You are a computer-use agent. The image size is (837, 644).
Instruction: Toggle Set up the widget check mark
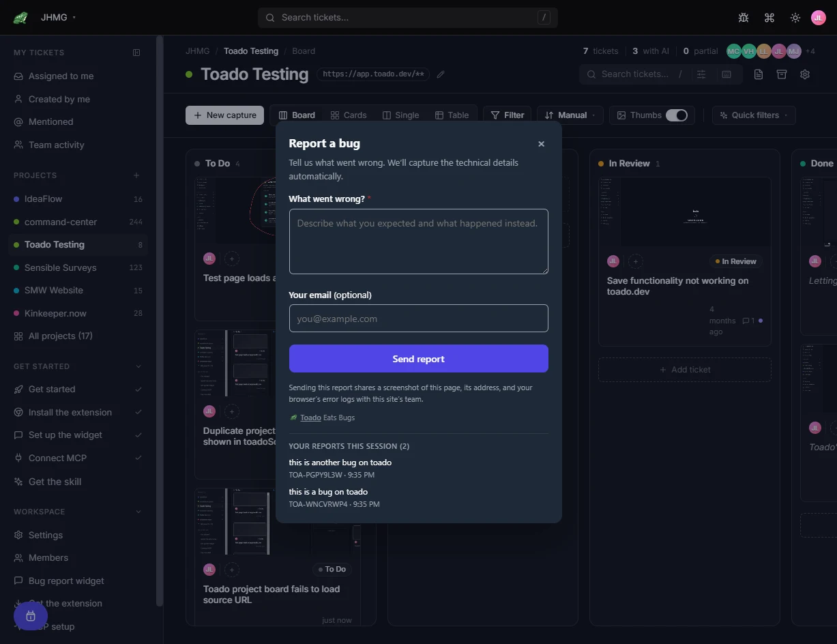(138, 435)
